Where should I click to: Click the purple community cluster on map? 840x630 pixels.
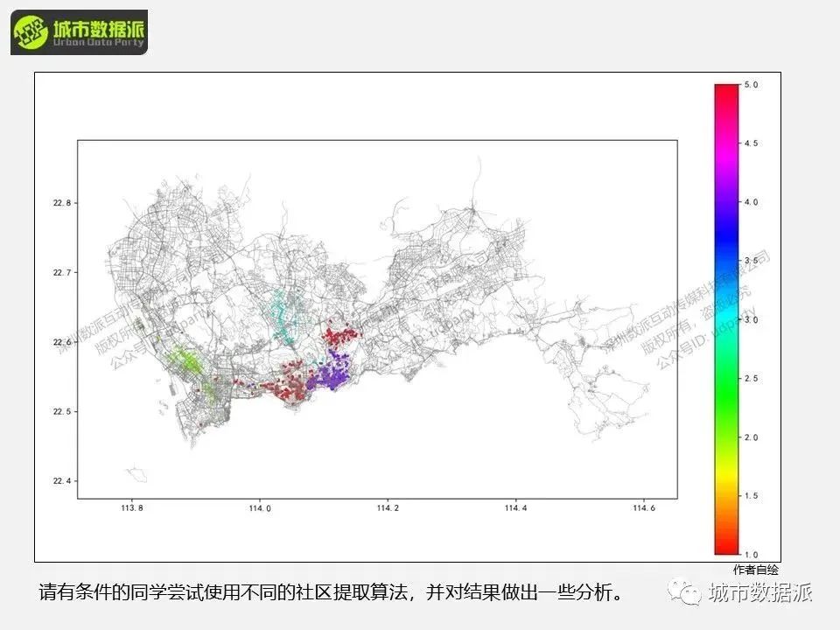click(x=331, y=371)
